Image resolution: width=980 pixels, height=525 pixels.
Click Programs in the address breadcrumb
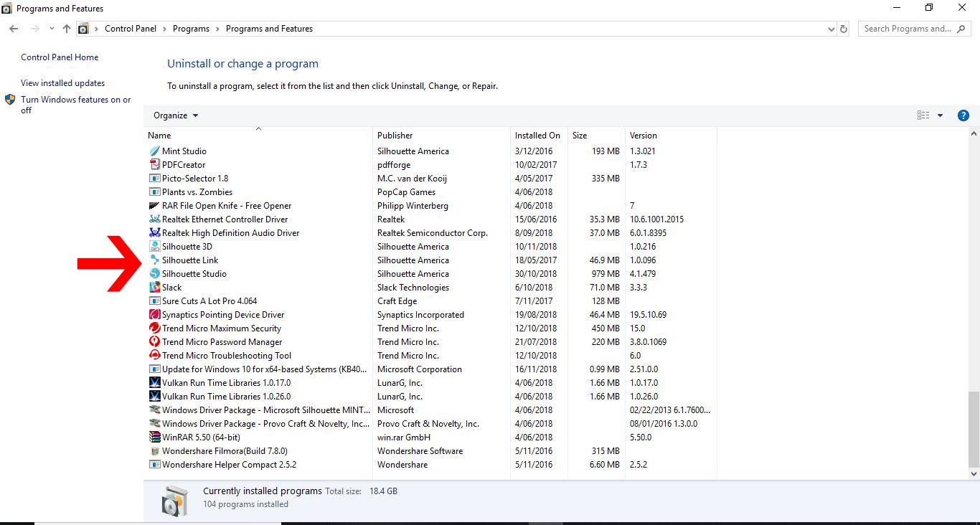pos(191,29)
